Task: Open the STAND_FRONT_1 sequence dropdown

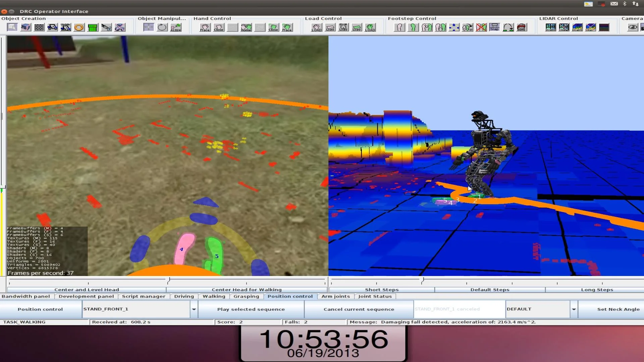Action: [x=194, y=309]
